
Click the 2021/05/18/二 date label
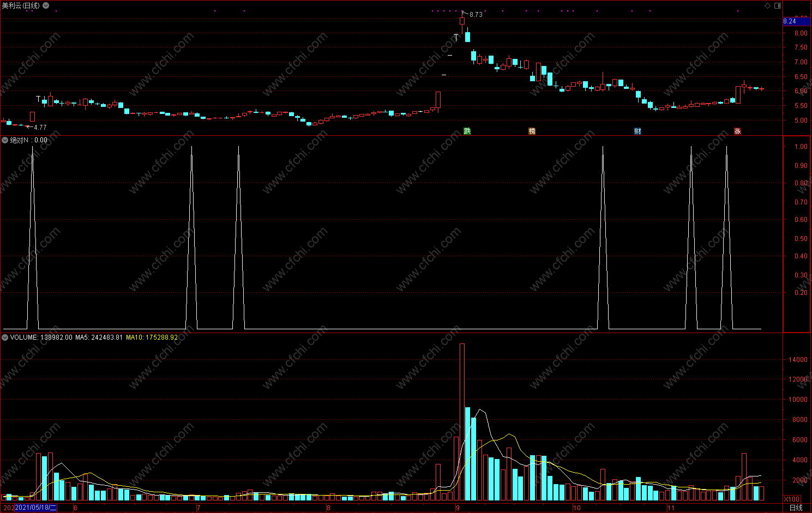(x=35, y=508)
